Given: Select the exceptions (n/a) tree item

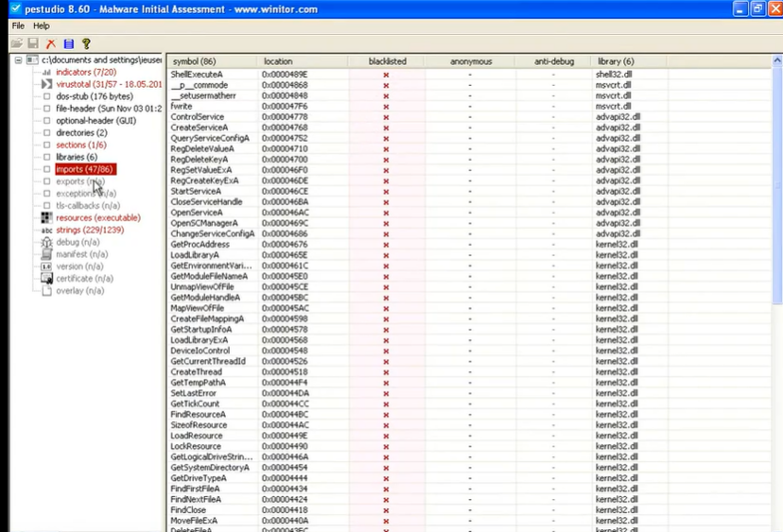Looking at the screenshot, I should 86,194.
